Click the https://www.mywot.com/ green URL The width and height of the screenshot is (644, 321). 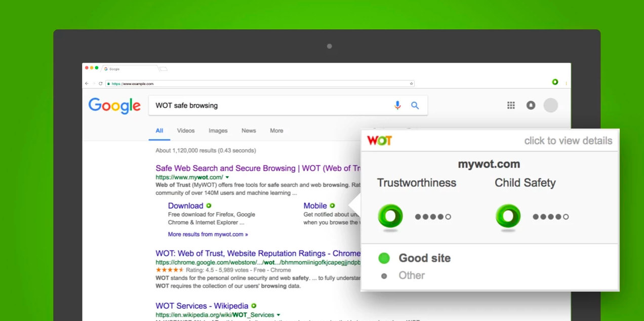pyautogui.click(x=189, y=177)
